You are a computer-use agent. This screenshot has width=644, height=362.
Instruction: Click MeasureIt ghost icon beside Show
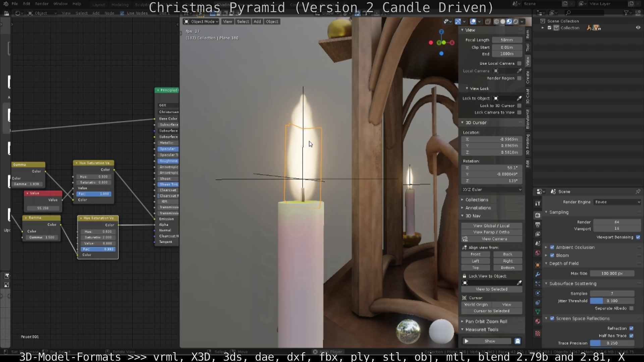coord(518,341)
